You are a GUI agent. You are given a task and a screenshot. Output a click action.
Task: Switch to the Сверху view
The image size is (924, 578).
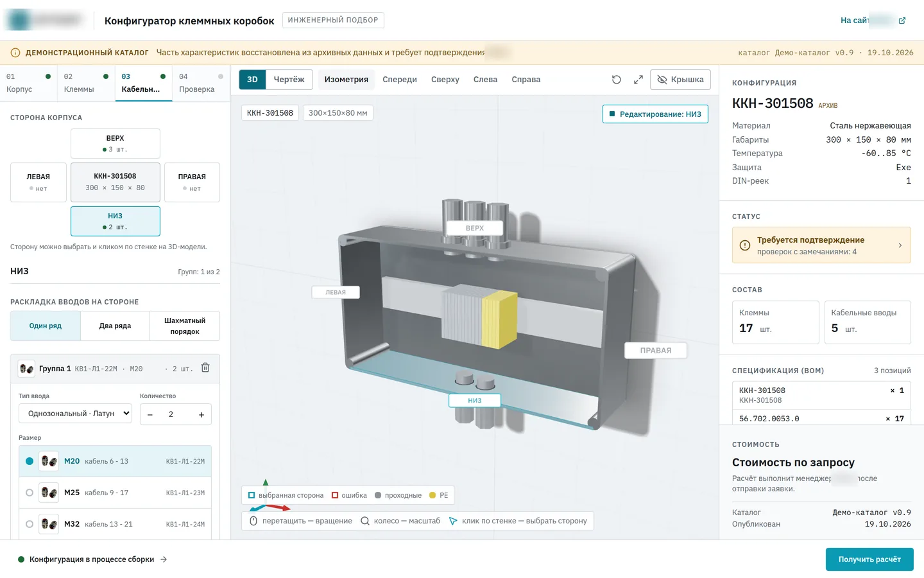tap(445, 80)
